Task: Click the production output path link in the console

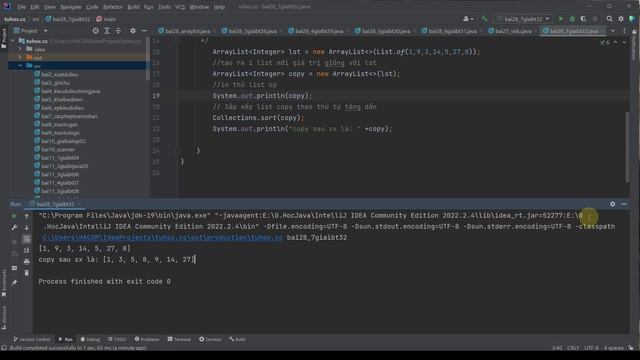Action: point(162,238)
